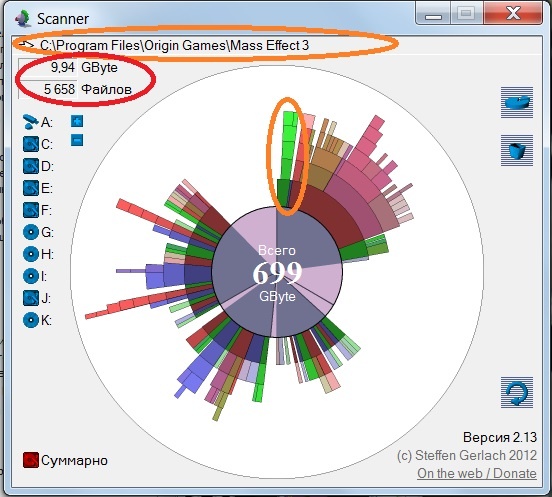The image size is (552, 497).
Task: Open the On the web / Donate link
Action: pyautogui.click(x=477, y=473)
